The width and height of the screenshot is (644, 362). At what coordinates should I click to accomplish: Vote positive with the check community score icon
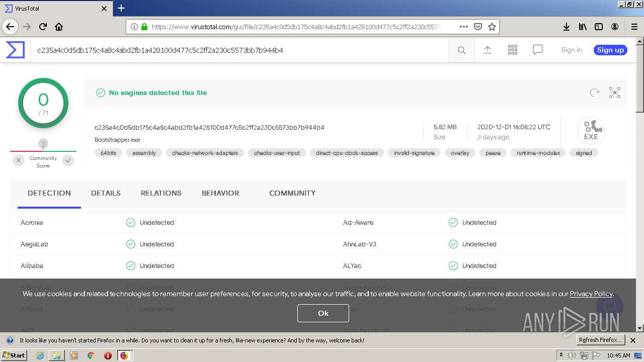pyautogui.click(x=68, y=160)
